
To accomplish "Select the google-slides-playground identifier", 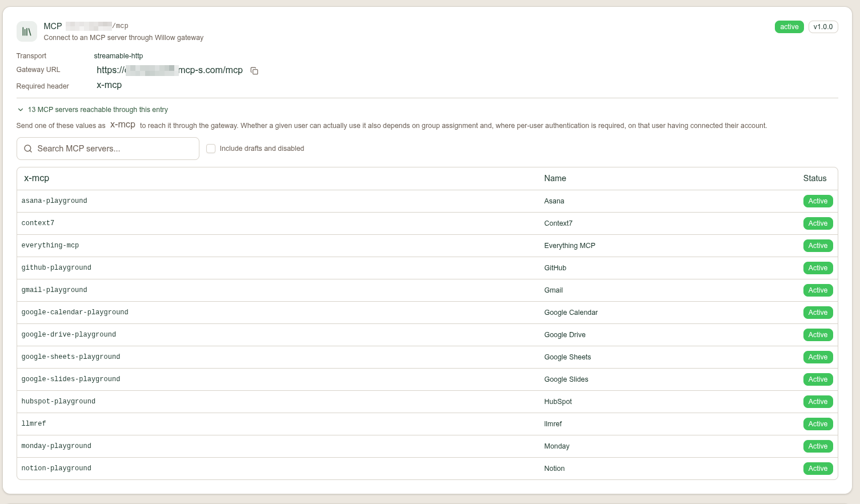I will [71, 379].
